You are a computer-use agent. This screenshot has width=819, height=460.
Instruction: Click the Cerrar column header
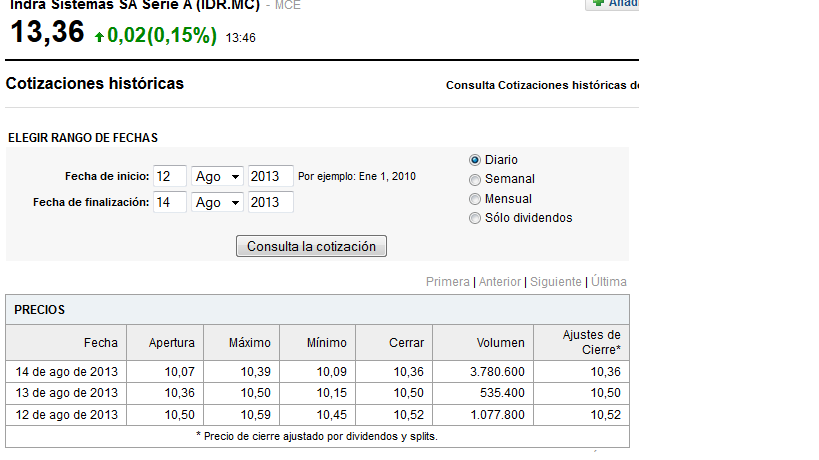[x=394, y=343]
